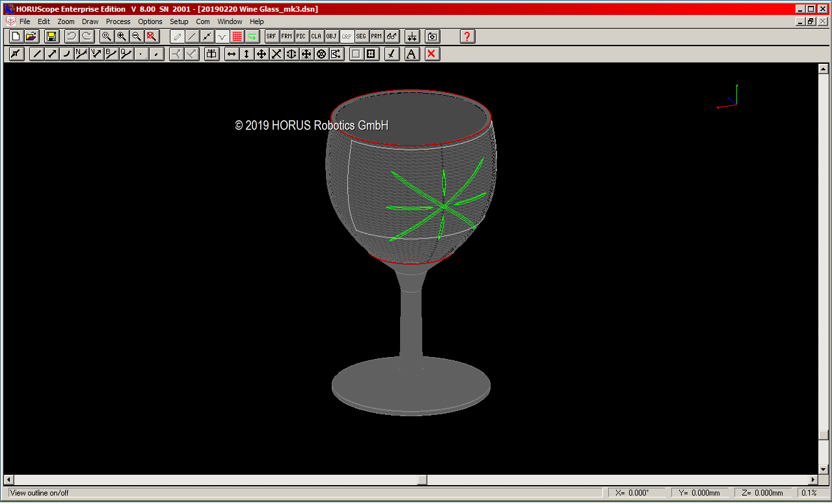Open the Window menu
This screenshot has width=832, height=504.
coord(230,21)
